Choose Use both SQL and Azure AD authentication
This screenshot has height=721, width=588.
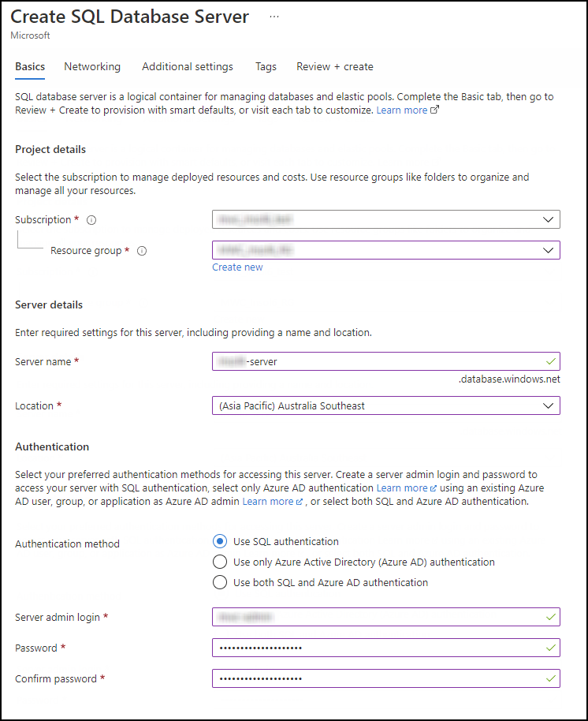[220, 583]
